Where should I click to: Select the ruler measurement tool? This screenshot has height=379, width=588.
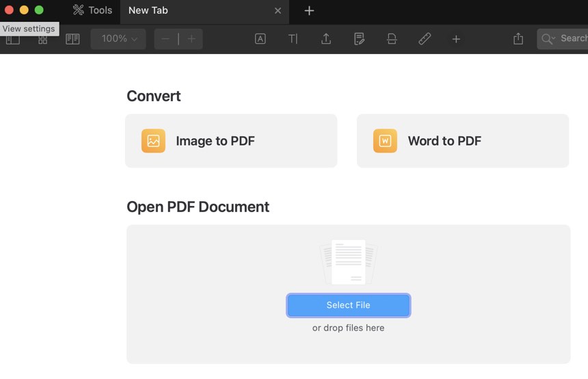point(425,38)
